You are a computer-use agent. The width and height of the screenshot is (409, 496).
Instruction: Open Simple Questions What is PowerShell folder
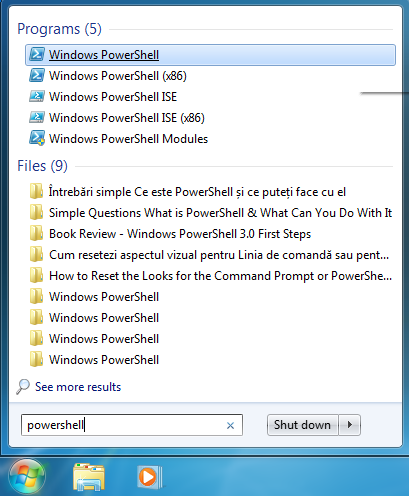(x=210, y=213)
